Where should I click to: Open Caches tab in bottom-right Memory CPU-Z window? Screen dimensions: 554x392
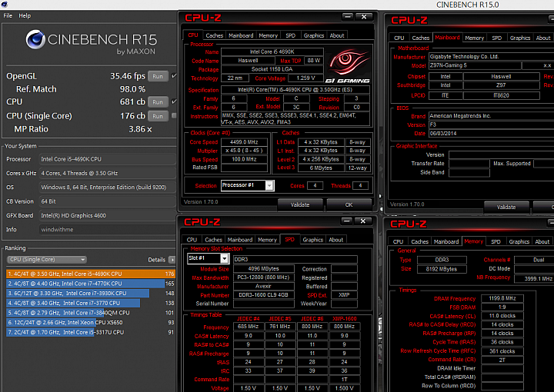pyautogui.click(x=420, y=241)
